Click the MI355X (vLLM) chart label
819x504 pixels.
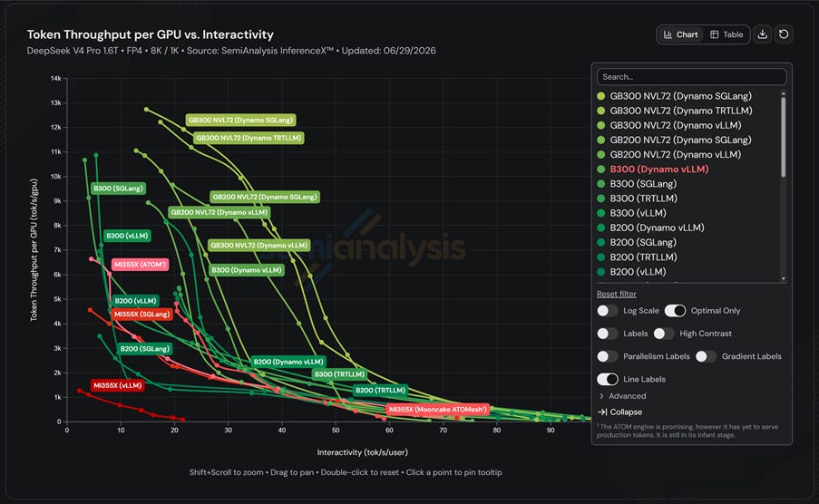point(118,385)
